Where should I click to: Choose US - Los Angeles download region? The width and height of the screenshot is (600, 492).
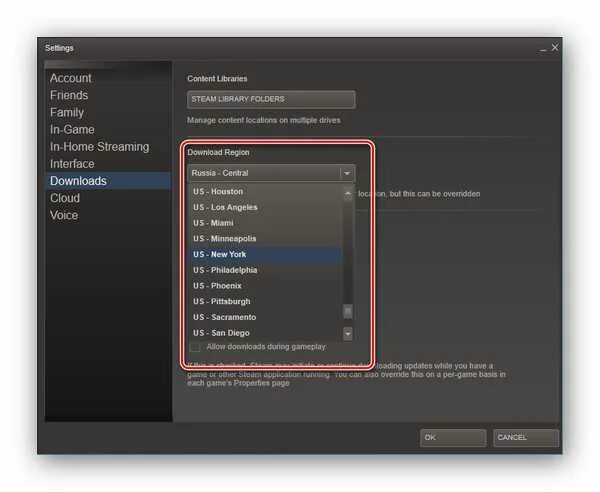pyautogui.click(x=267, y=207)
